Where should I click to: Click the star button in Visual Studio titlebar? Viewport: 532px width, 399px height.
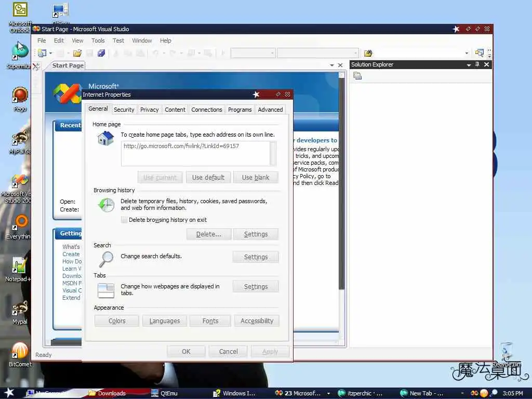(x=456, y=29)
